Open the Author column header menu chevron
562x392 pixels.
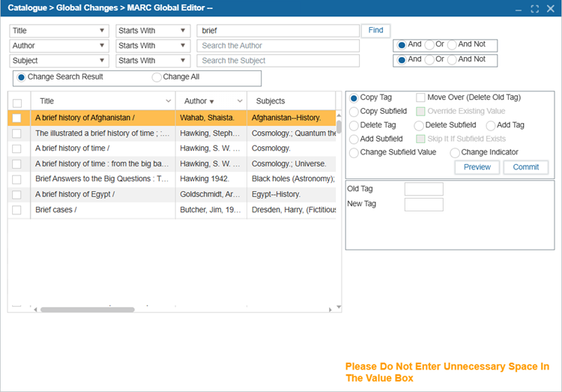(240, 101)
